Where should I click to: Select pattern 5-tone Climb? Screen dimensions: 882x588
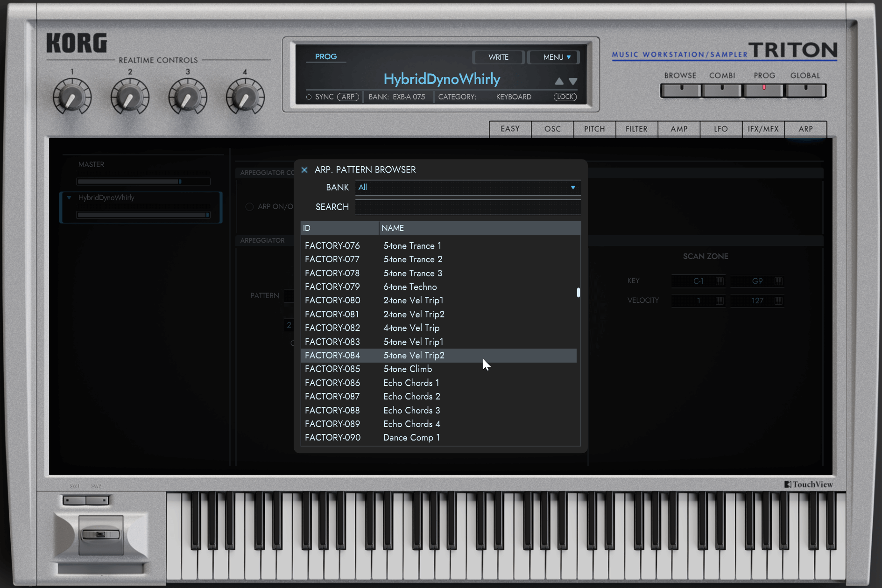click(438, 369)
